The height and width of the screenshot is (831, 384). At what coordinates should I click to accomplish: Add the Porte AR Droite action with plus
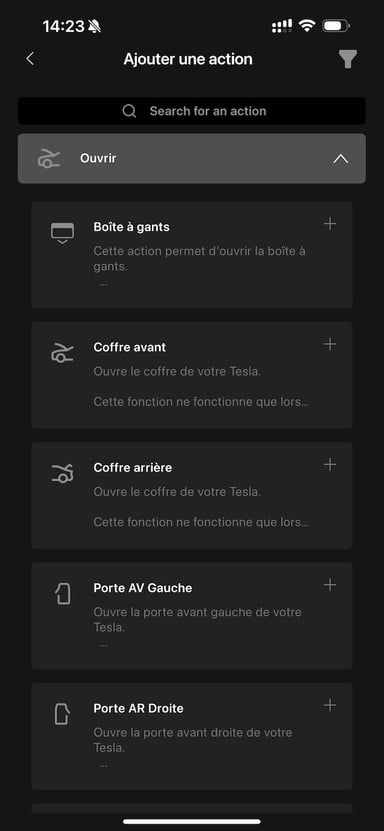(x=330, y=705)
